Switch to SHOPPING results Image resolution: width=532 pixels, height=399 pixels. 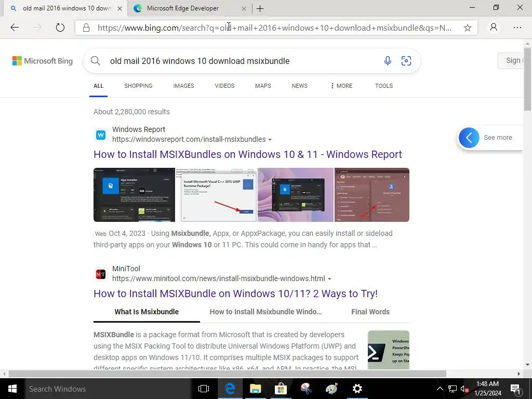point(138,86)
